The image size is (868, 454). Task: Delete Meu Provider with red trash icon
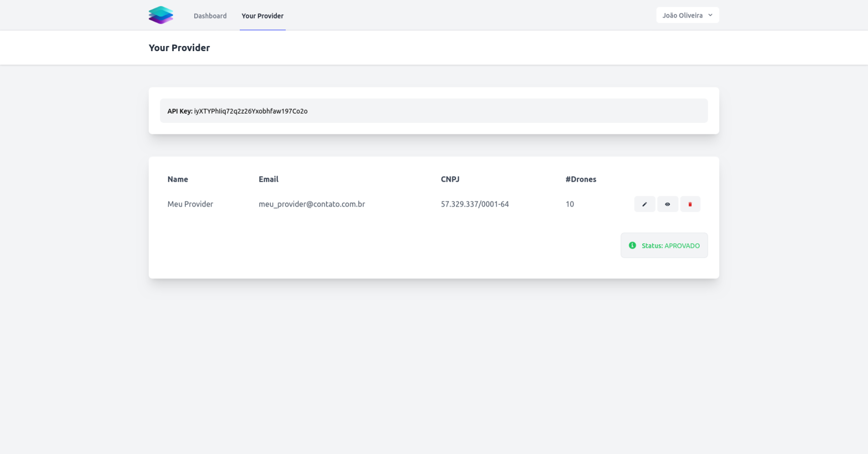690,204
